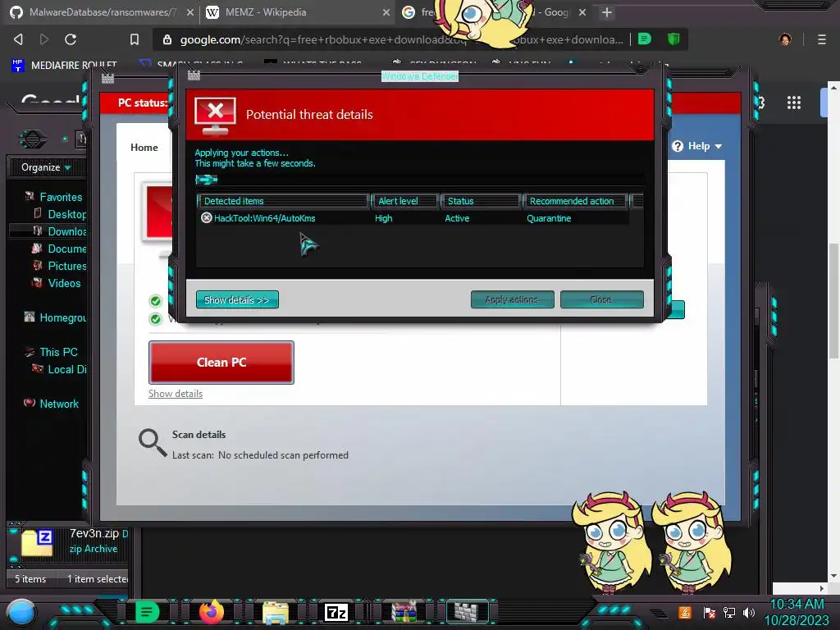This screenshot has width=840, height=630.
Task: Select Windows Defender taskbar icon
Action: click(x=468, y=612)
